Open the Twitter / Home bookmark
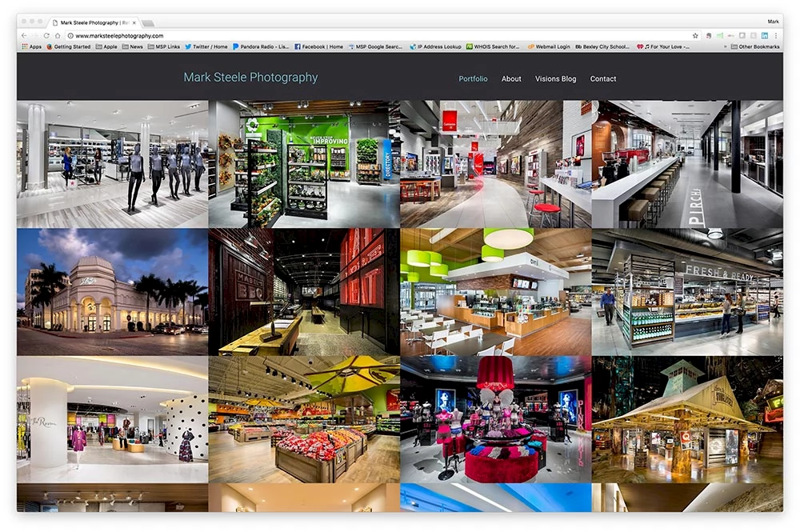The height and width of the screenshot is (532, 800). coord(206,46)
